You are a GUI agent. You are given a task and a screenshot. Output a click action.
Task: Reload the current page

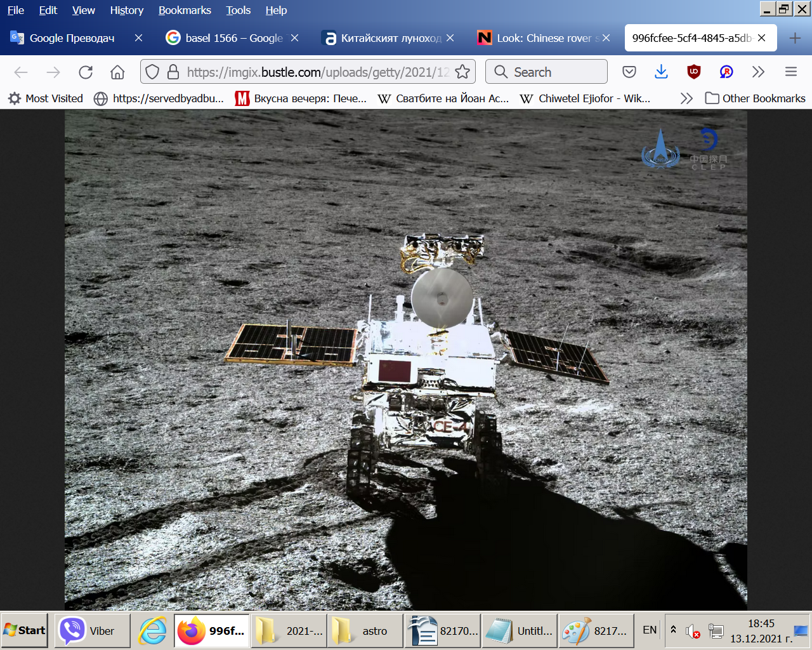pos(86,72)
